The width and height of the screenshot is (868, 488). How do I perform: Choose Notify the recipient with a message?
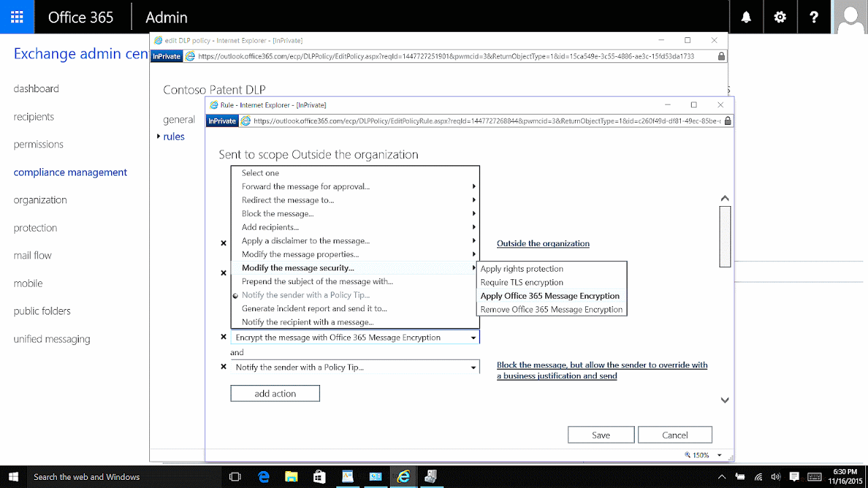click(x=355, y=322)
